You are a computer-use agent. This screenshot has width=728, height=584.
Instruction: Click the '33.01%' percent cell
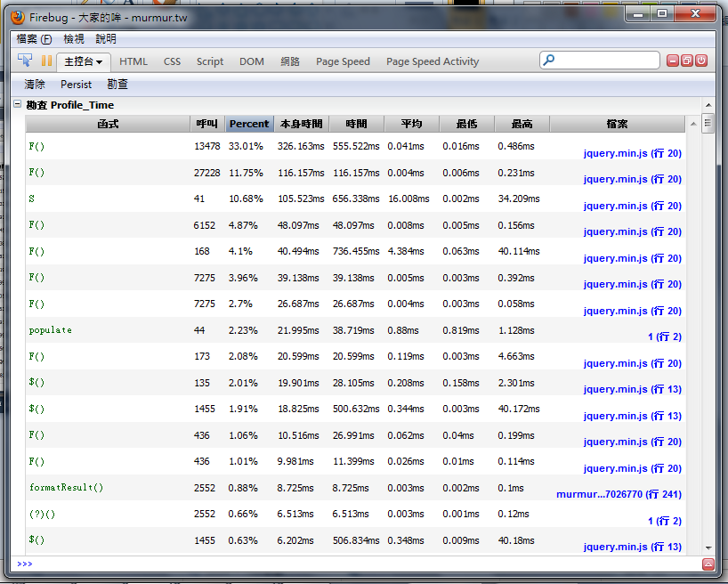click(246, 146)
